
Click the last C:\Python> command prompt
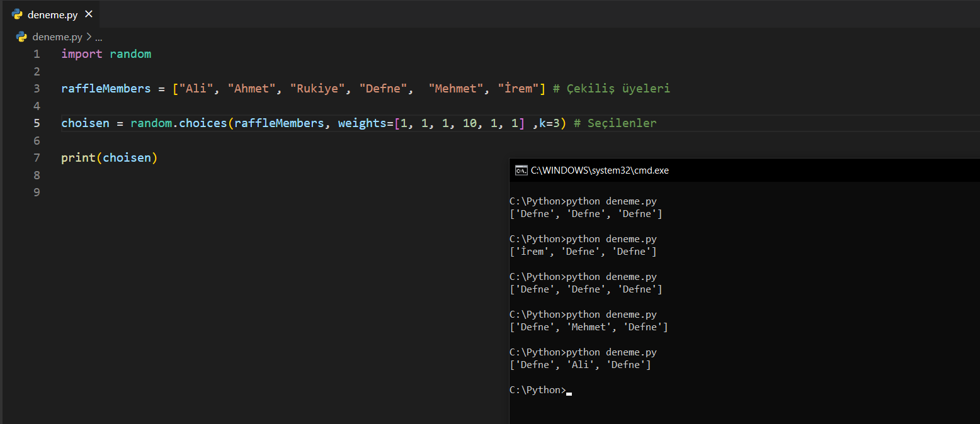[x=537, y=390]
